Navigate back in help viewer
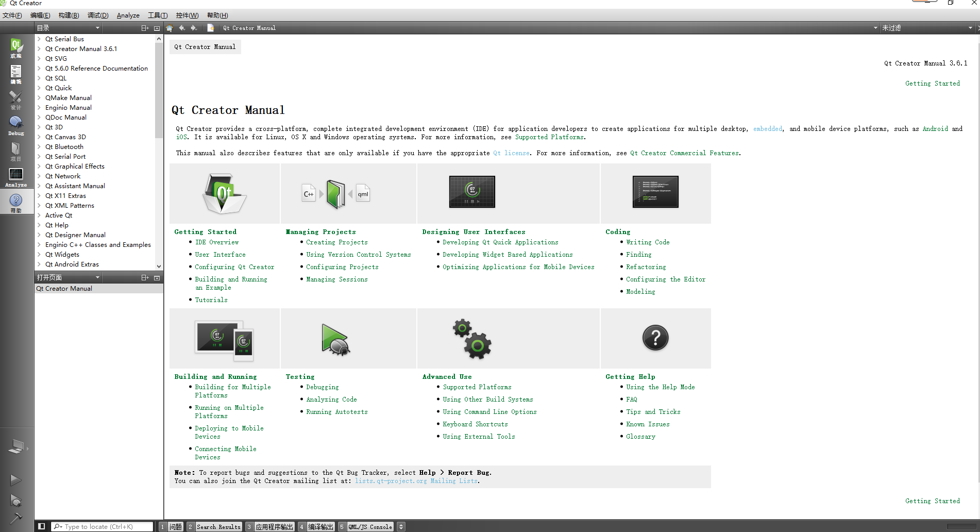Screen dimensions: 980x532 [182, 28]
